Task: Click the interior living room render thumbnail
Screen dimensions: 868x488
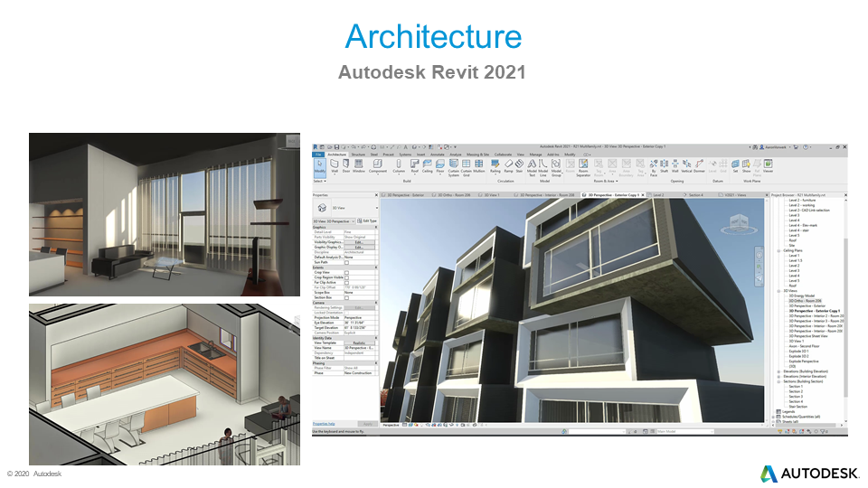Action: (x=165, y=215)
